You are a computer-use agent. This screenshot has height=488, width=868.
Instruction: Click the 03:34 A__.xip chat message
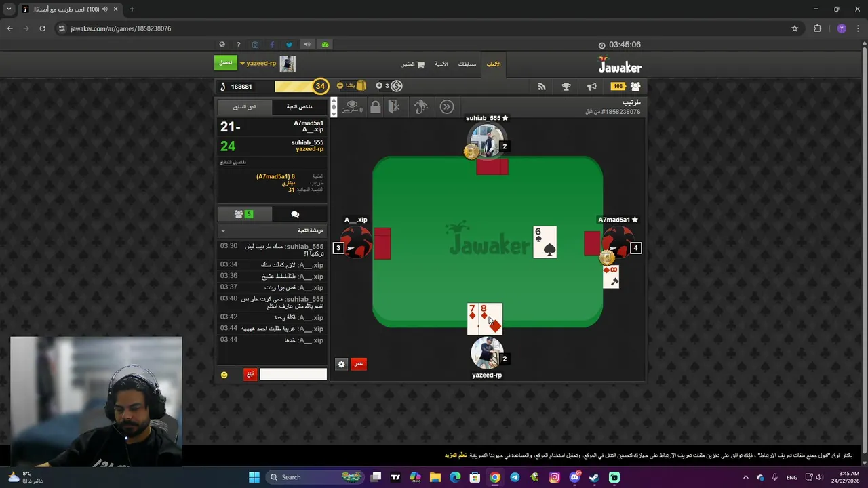(272, 265)
